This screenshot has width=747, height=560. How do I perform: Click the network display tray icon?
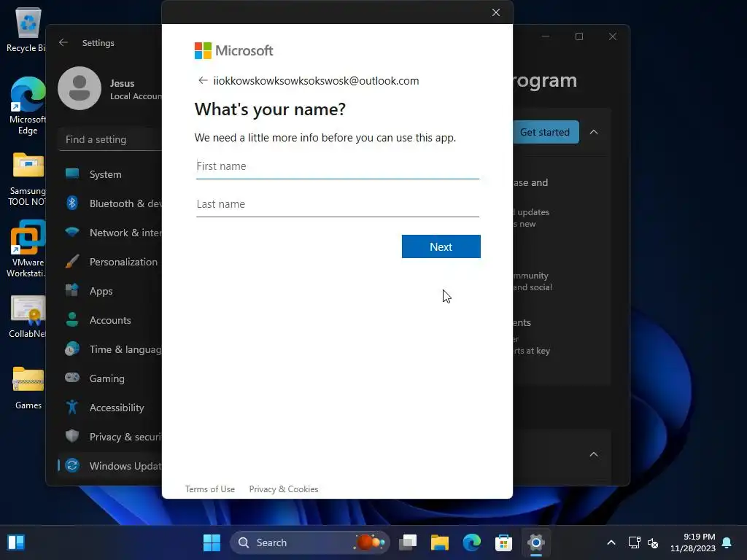pos(634,542)
